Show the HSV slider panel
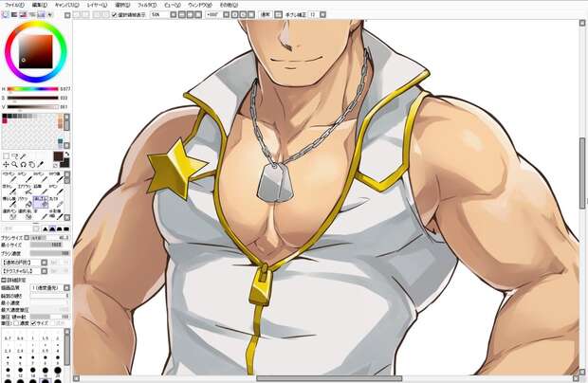 pyautogui.click(x=24, y=14)
